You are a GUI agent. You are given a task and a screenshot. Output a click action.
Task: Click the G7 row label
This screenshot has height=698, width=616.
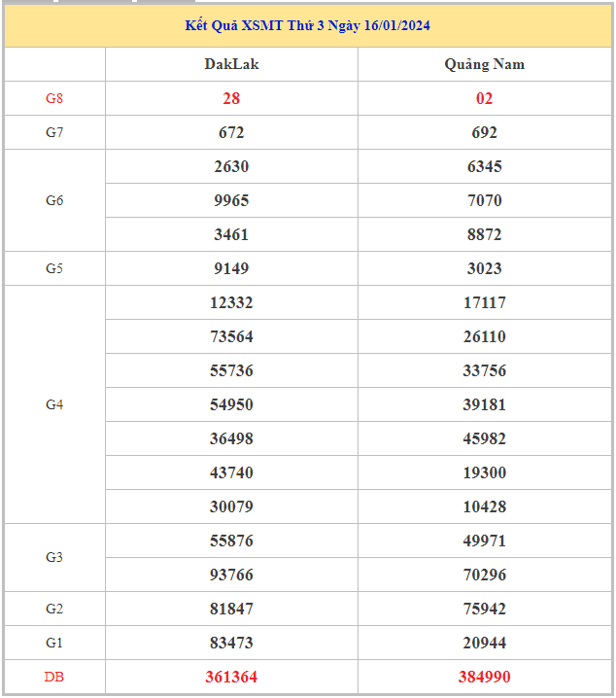click(54, 132)
